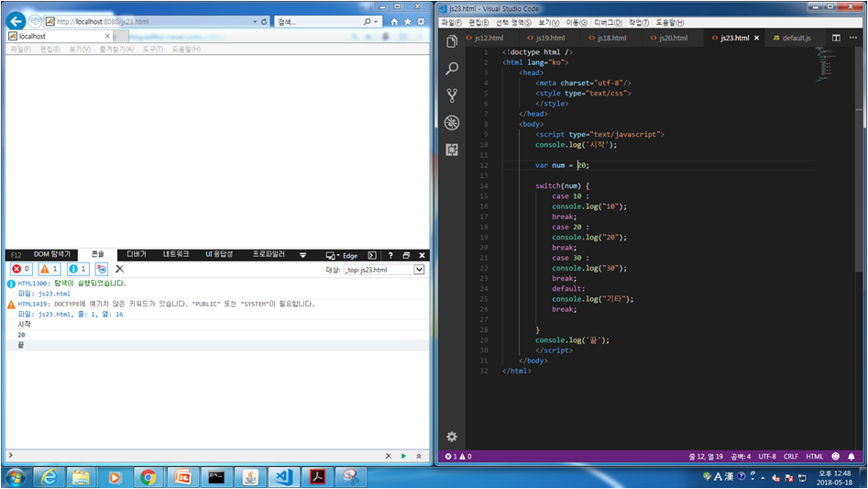The width and height of the screenshot is (868, 489).
Task: Expand the extra F12 tools overflow arrow
Action: (x=302, y=255)
